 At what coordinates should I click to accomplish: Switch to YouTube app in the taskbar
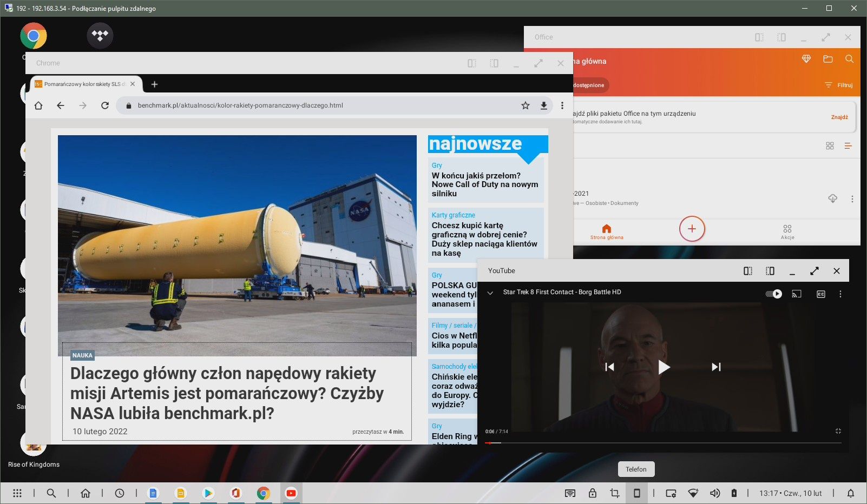point(291,493)
